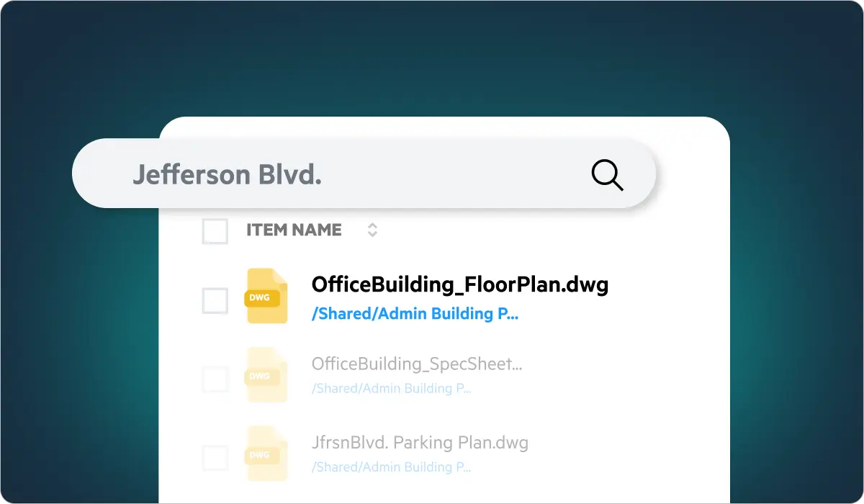864x504 pixels.
Task: Click the DWG badge on FloorPlan icon
Action: (260, 297)
